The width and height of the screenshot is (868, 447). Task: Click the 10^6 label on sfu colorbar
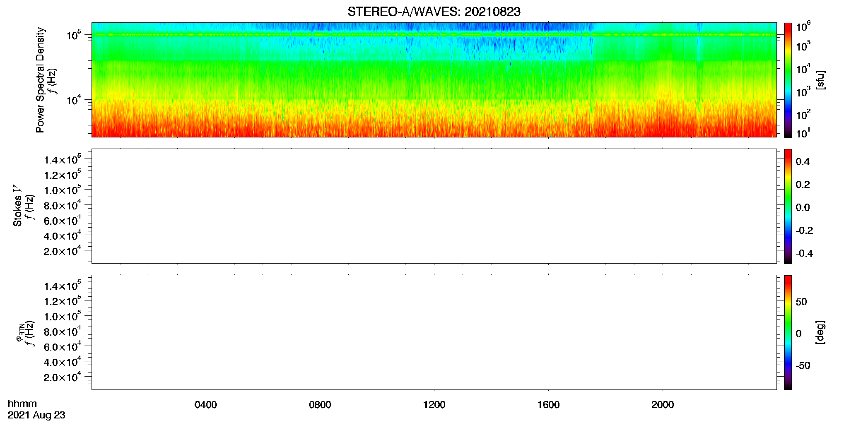(x=803, y=27)
